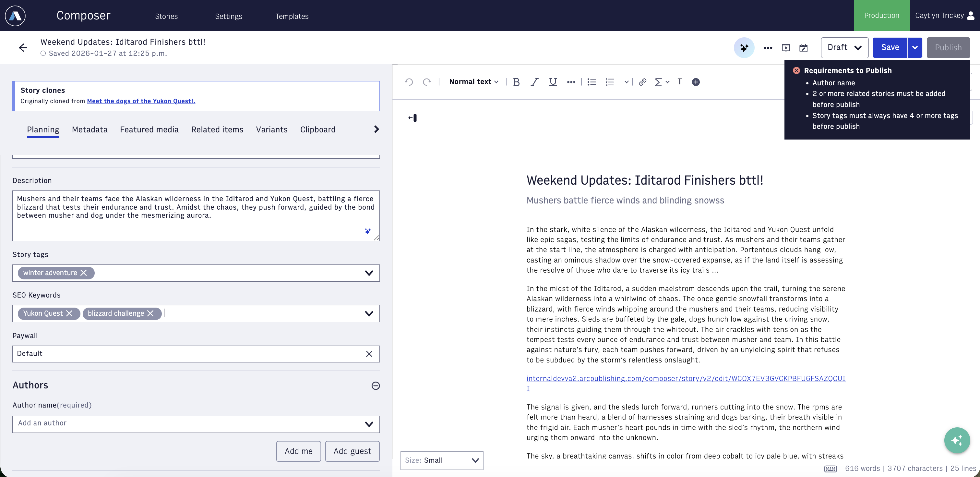Open the Templates menu
The height and width of the screenshot is (477, 980).
[x=292, y=16]
